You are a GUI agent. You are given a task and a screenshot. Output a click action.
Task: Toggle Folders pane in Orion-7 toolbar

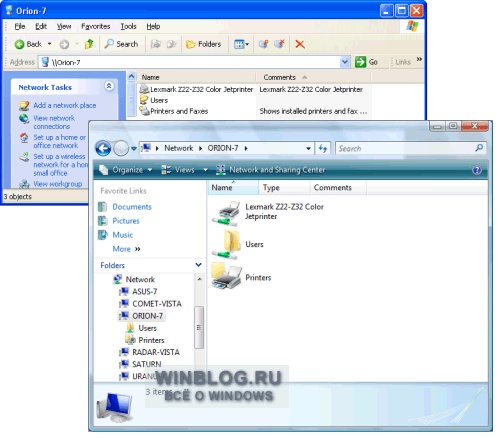[x=203, y=44]
